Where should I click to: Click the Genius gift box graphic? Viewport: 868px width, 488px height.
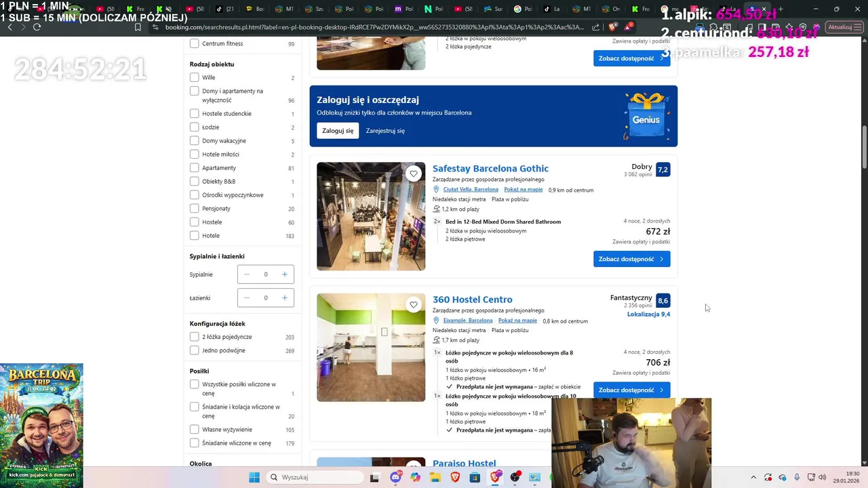pyautogui.click(x=646, y=116)
